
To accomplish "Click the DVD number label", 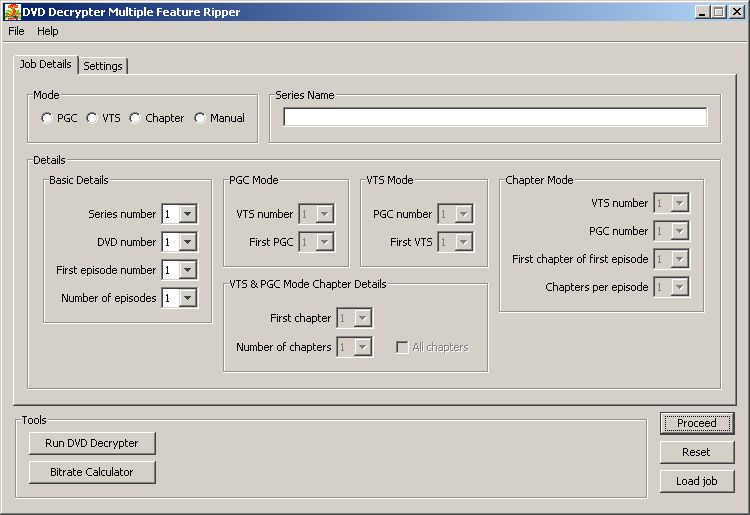I will pyautogui.click(x=126, y=242).
